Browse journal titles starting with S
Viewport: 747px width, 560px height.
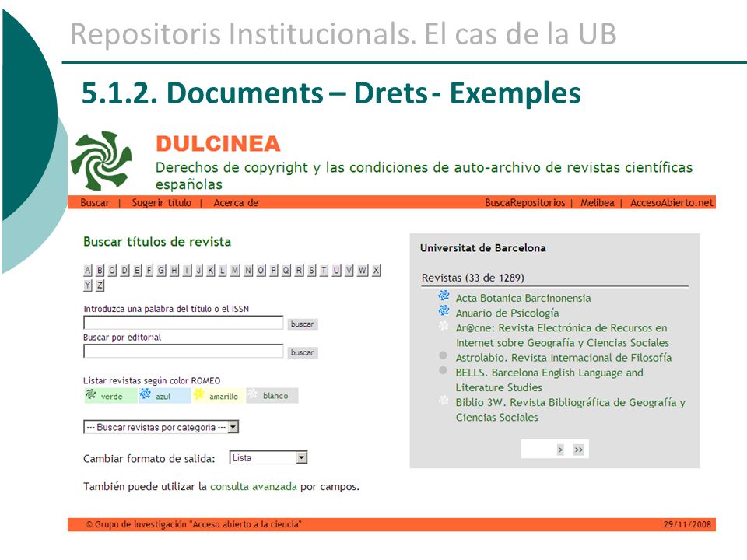[x=311, y=271]
